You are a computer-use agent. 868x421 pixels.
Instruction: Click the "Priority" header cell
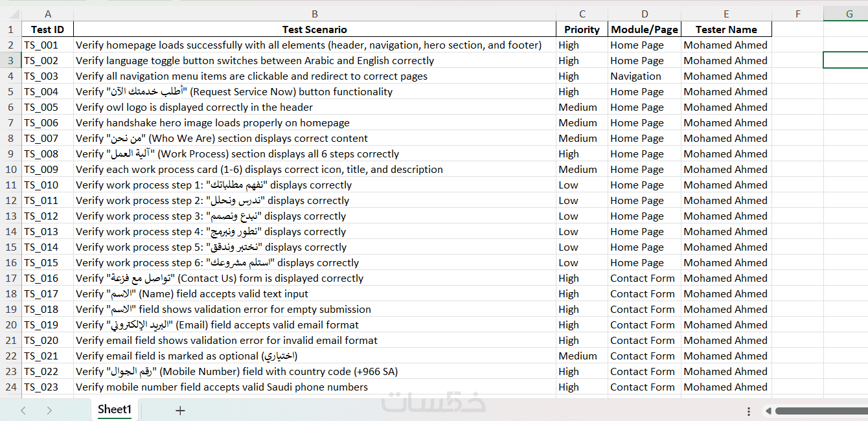tap(582, 30)
